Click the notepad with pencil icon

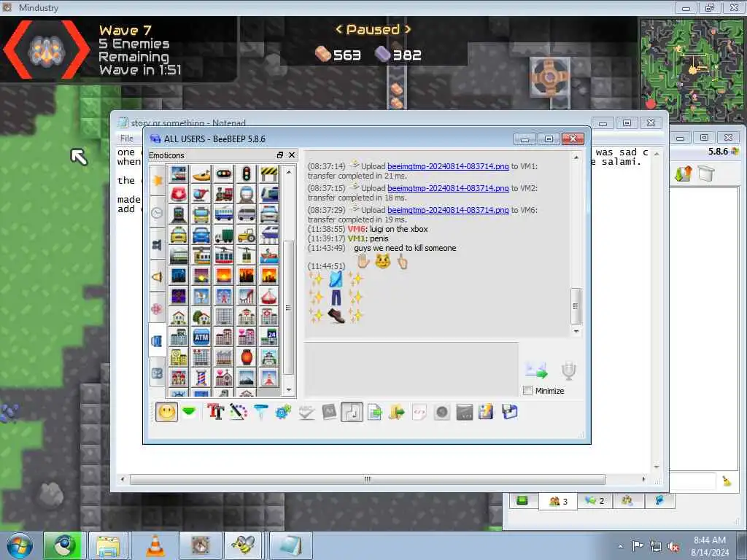pos(487,412)
